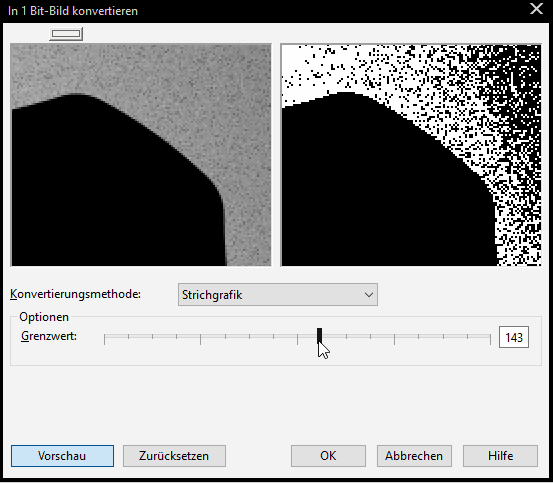Image resolution: width=553 pixels, height=483 pixels.
Task: Toggle the preview pane layout button
Action: coord(66,34)
